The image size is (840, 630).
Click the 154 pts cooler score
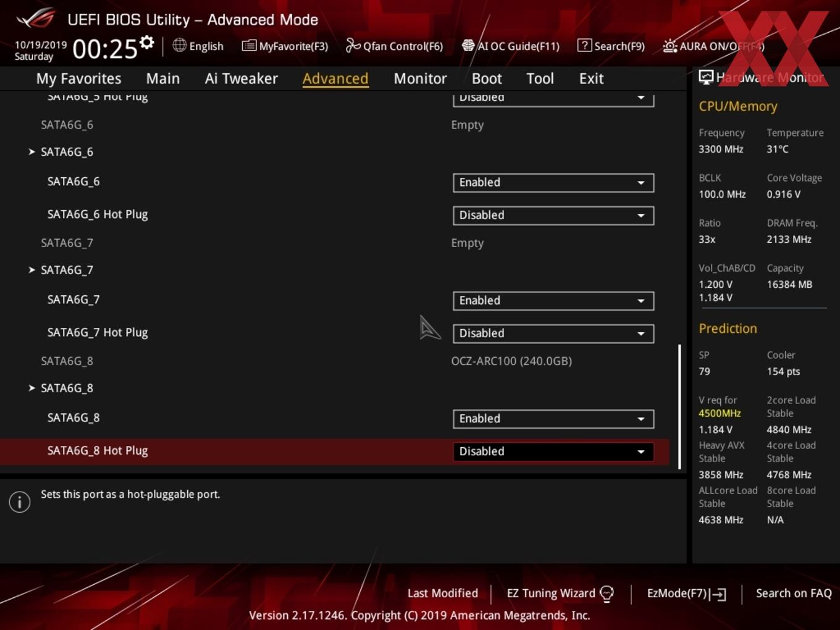[783, 372]
